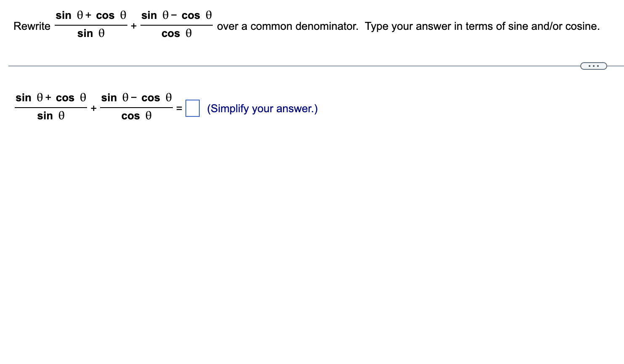Click the empty answer box after the equals sign
The height and width of the screenshot is (364, 624).
[x=193, y=108]
